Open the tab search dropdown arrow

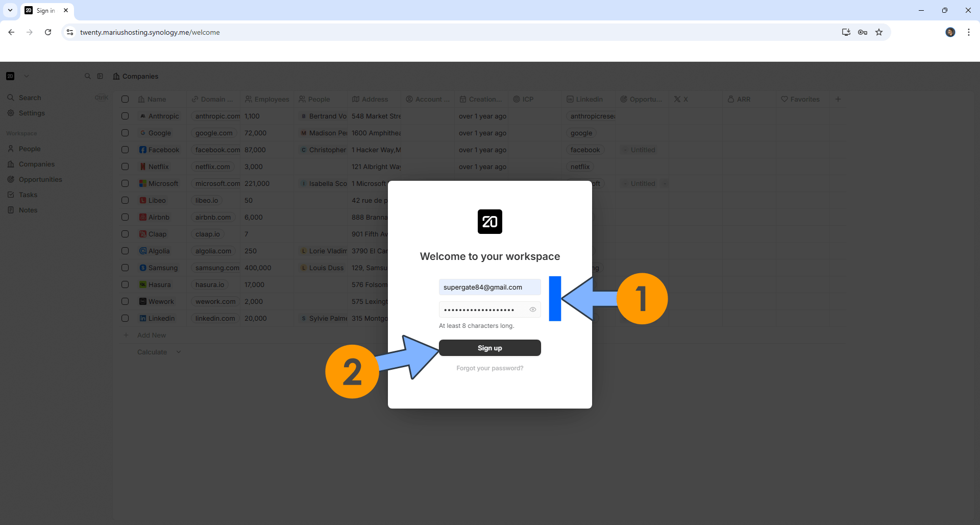[x=10, y=10]
